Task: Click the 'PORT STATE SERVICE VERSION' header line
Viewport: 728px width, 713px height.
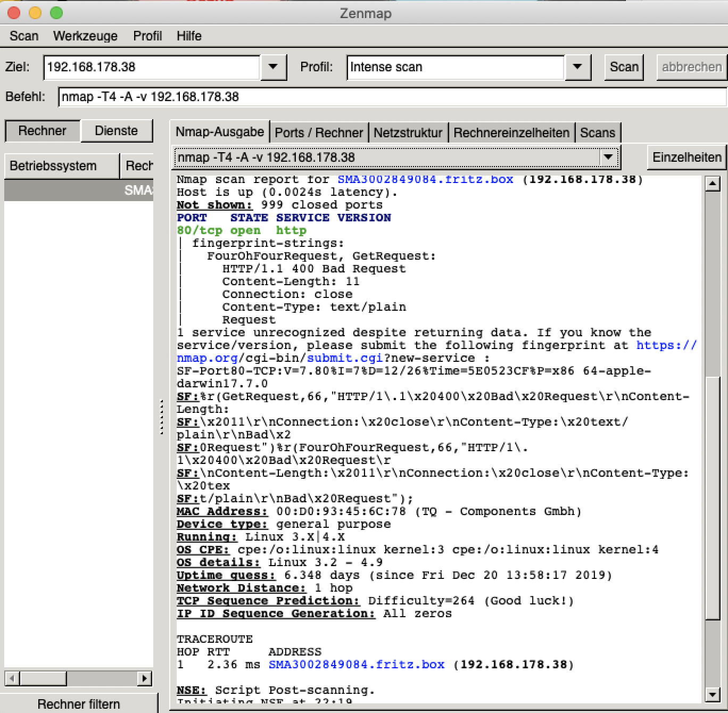Action: coord(284,218)
